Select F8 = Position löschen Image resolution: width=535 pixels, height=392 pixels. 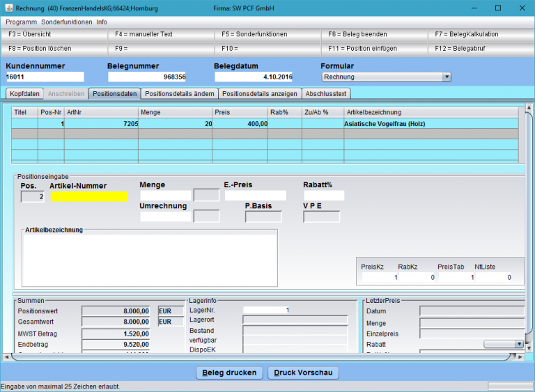(54, 49)
